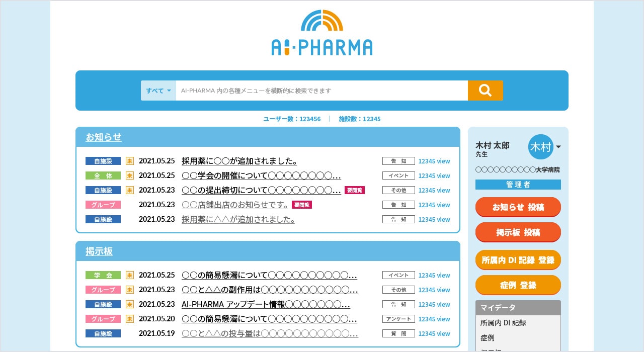Open the 木村 profile avatar circle
The height and width of the screenshot is (352, 644).
540,147
